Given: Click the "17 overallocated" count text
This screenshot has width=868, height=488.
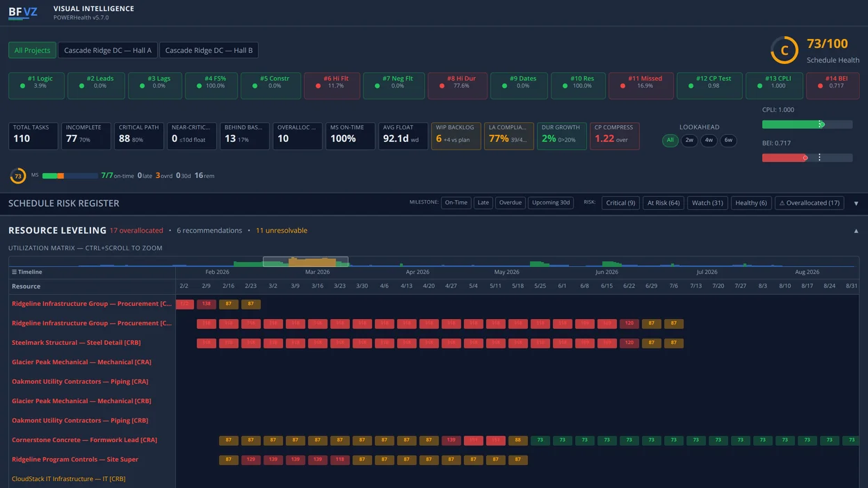Looking at the screenshot, I should [136, 230].
